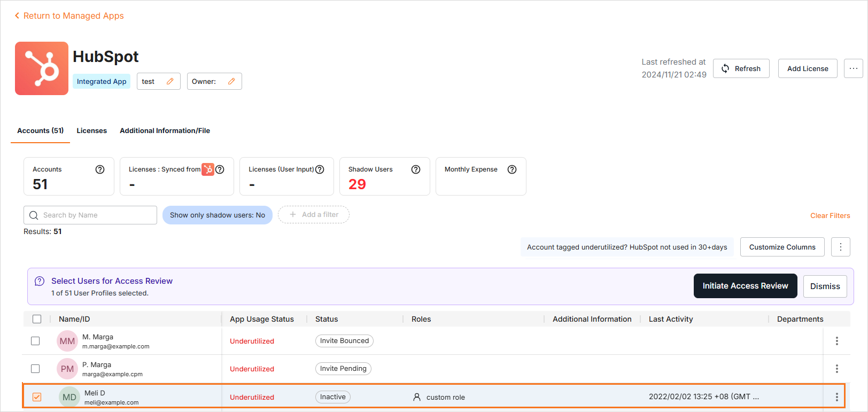Click the Integrated App badge
The image size is (868, 412).
coord(102,81)
